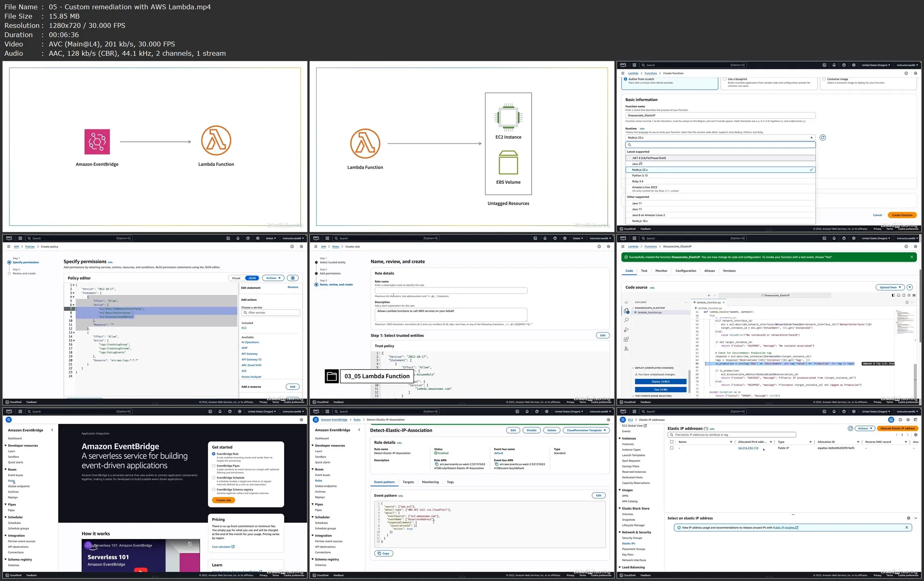Screen dimensions: 924x581
Task: Close the lambda_function.py editor tab
Action: click(x=724, y=302)
